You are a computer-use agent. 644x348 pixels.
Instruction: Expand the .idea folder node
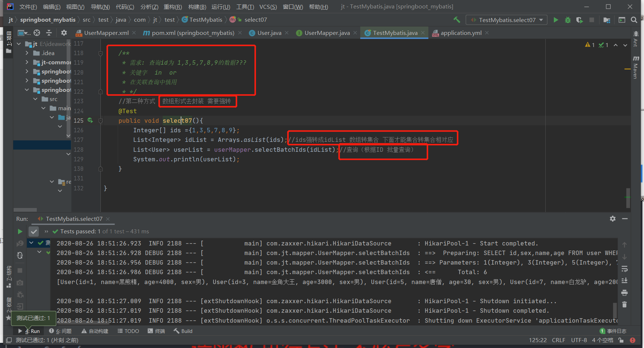pos(27,53)
